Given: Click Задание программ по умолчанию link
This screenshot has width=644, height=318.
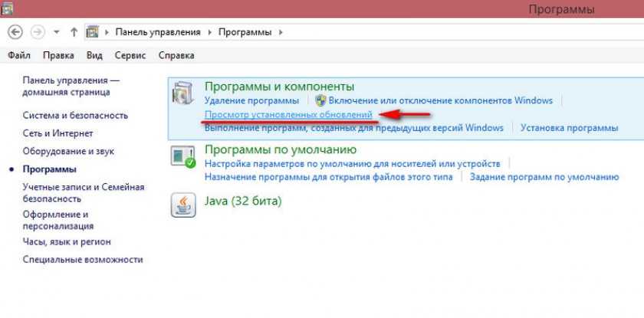Looking at the screenshot, I should pos(544,176).
